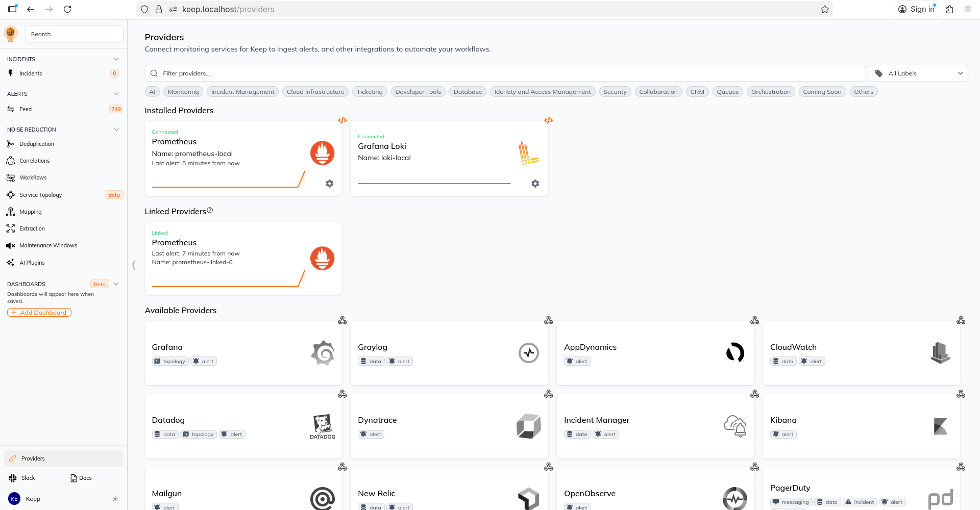Collapse the sidebar with the edge handle
The image size is (980, 510).
click(134, 265)
